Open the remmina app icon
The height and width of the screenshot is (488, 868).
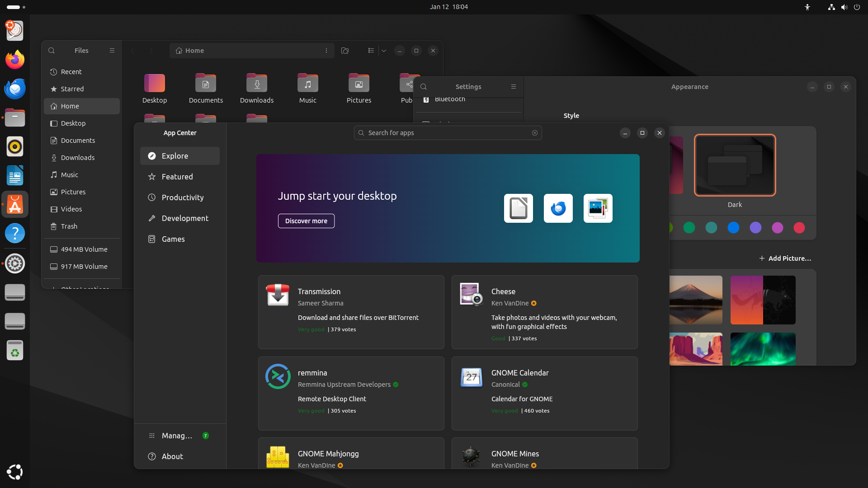click(278, 376)
